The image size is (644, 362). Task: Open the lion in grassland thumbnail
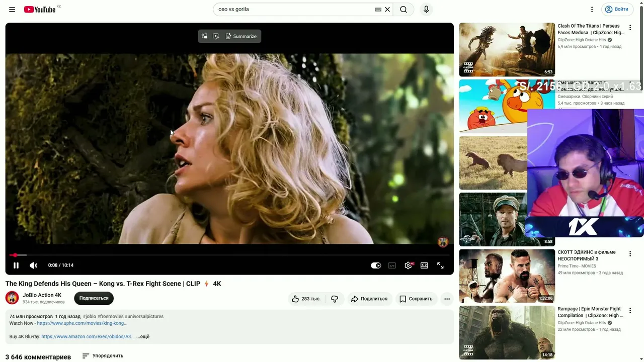[x=493, y=163]
